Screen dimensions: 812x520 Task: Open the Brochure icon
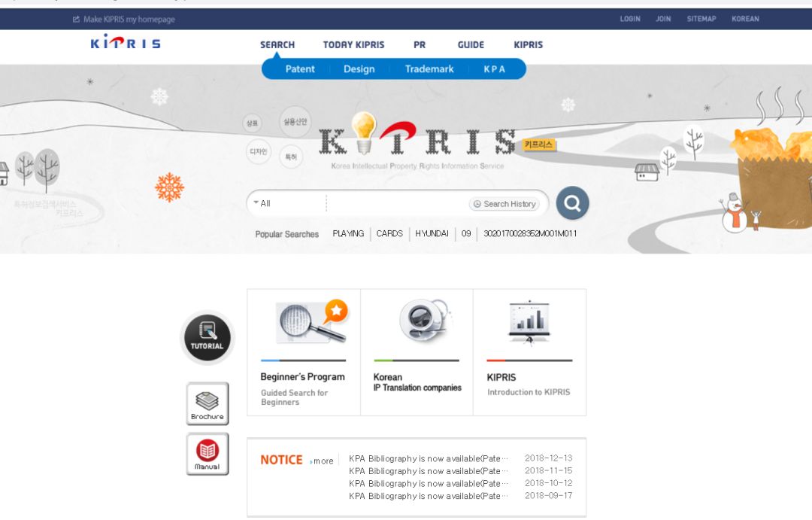coord(208,404)
